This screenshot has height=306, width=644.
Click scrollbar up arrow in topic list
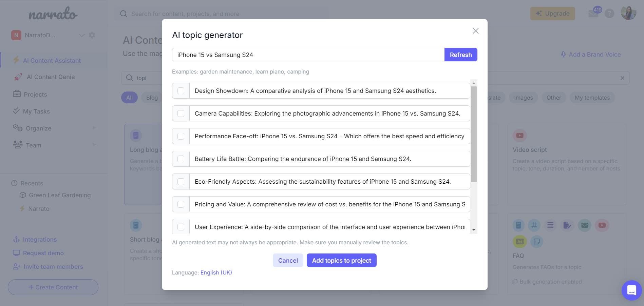[474, 83]
